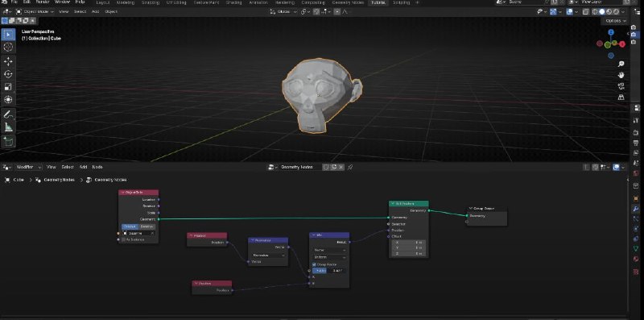
Task: Open the File menu
Action: pyautogui.click(x=14, y=2)
